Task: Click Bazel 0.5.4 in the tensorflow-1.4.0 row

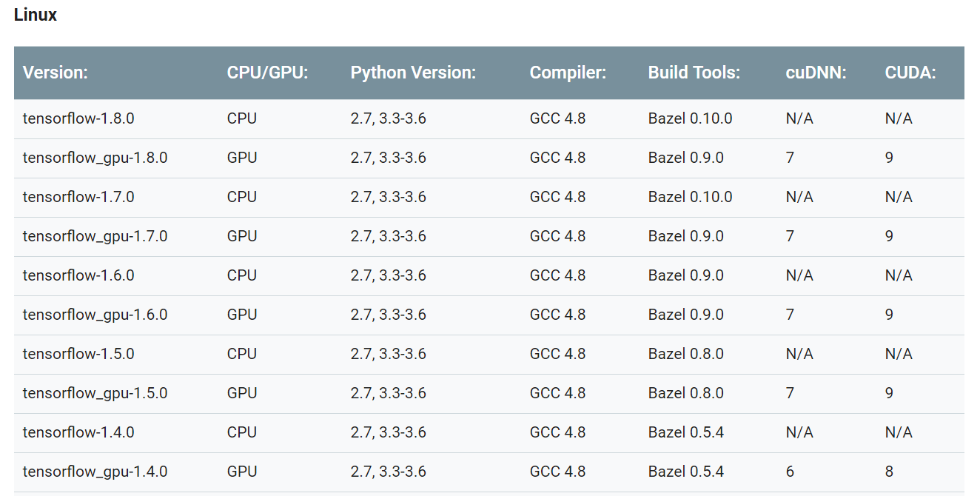Action: click(x=686, y=432)
